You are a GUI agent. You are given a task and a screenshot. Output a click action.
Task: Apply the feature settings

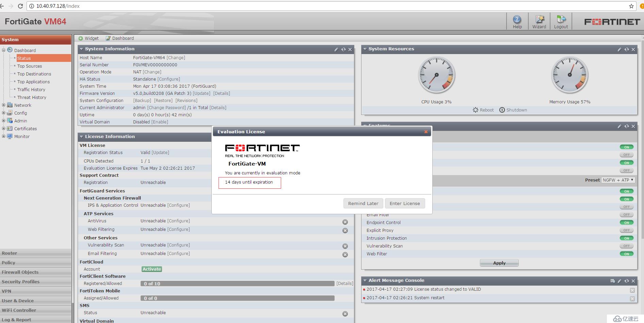pos(499,263)
